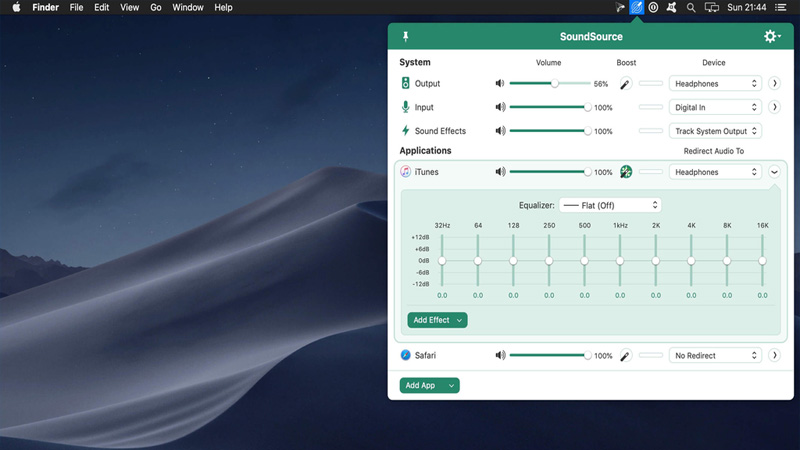800x450 pixels.
Task: Click the Add Effect button
Action: (437, 320)
